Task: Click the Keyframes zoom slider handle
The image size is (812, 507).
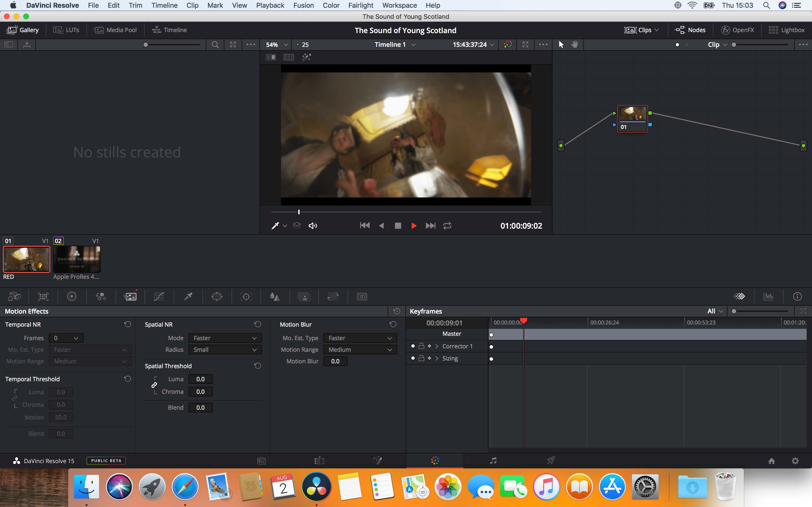Action: tap(734, 311)
